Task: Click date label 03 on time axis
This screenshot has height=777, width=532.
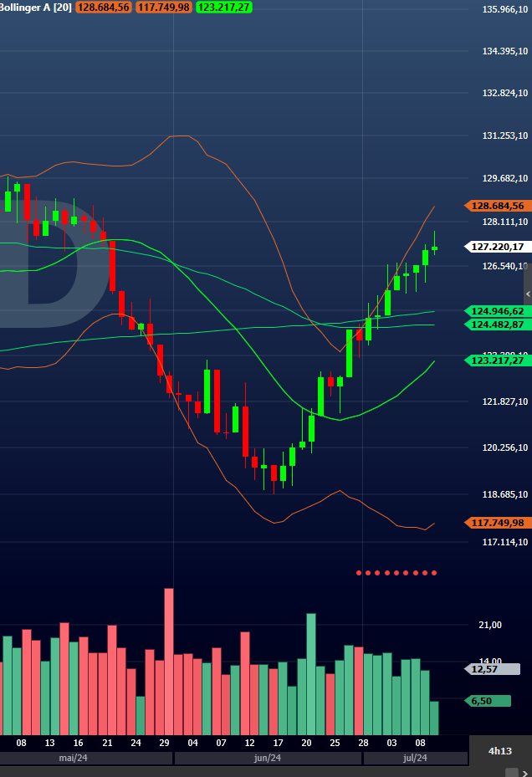Action: 391,743
